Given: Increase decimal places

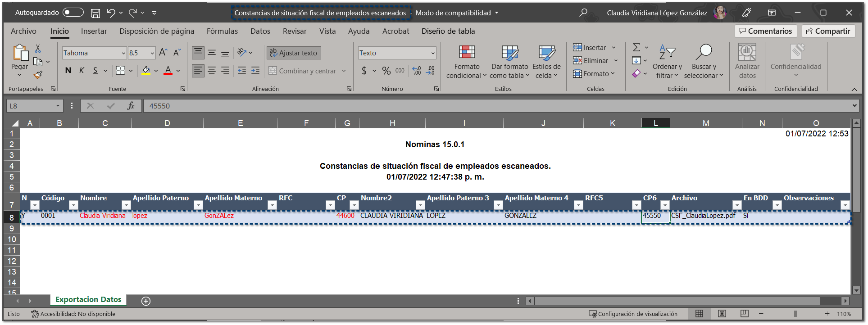Looking at the screenshot, I should click(x=417, y=71).
